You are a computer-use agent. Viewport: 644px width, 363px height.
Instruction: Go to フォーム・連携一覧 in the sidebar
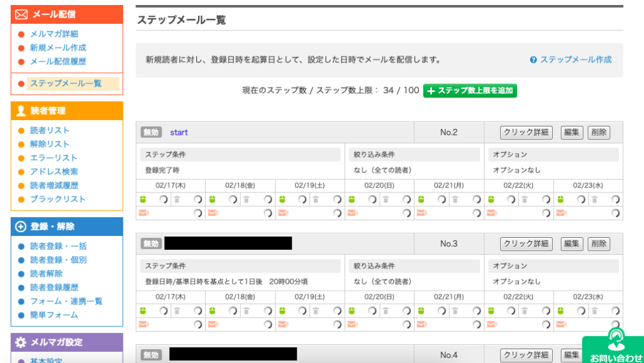(66, 301)
